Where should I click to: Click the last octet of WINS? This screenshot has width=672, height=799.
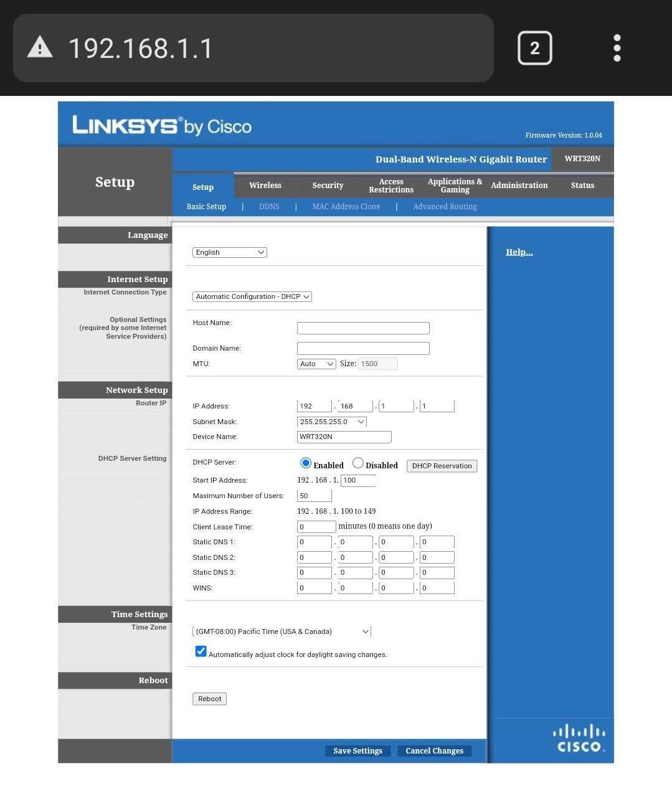[x=437, y=588]
